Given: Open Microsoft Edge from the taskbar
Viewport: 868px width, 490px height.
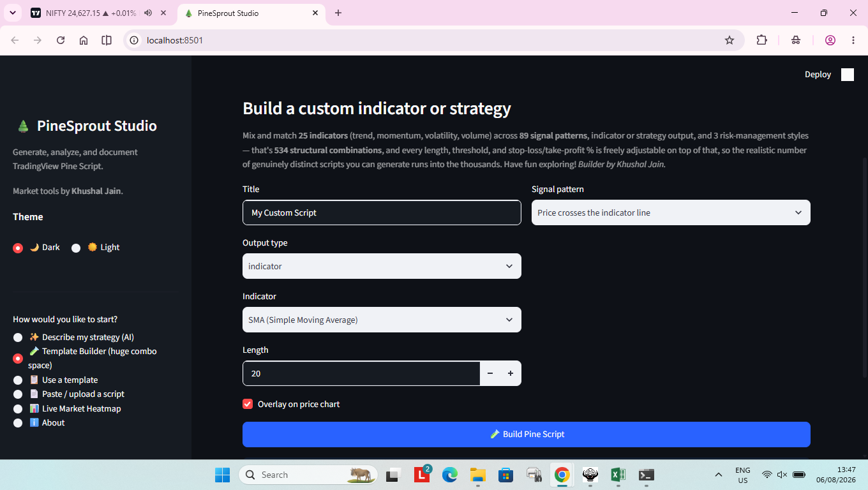Looking at the screenshot, I should coord(450,475).
